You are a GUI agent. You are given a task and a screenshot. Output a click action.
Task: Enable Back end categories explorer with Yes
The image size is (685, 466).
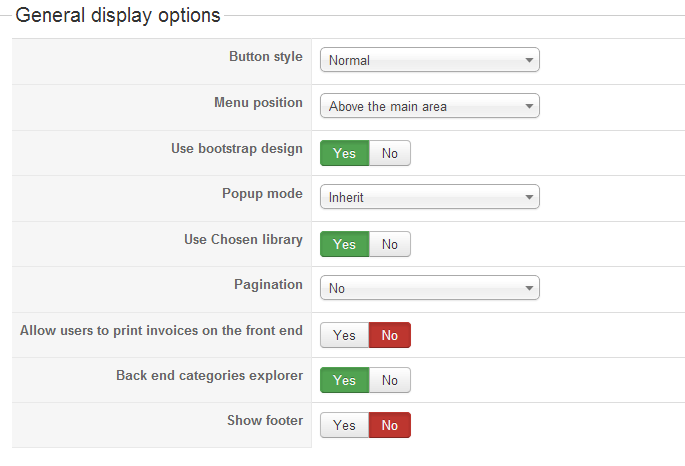344,380
